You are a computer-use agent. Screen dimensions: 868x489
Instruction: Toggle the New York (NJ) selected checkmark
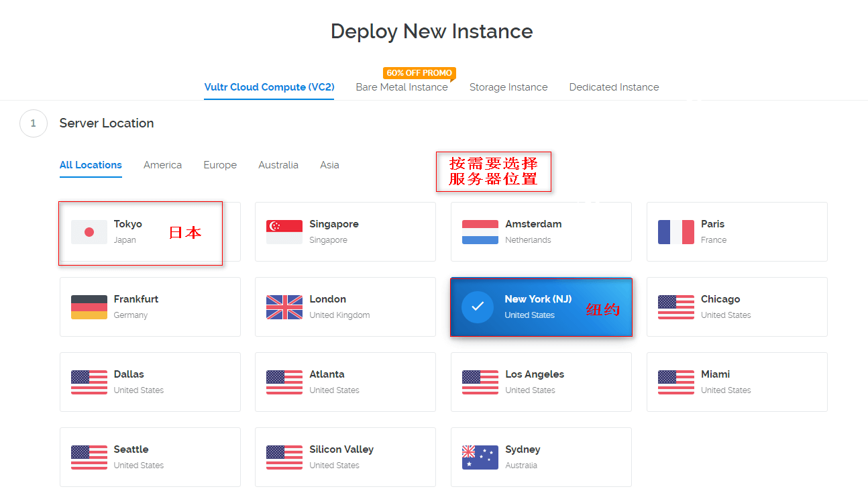tap(478, 307)
